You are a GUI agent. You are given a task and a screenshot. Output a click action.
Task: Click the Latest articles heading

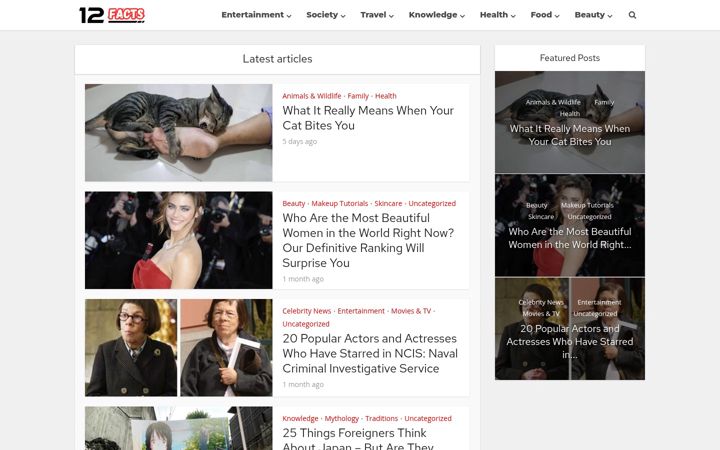[277, 59]
